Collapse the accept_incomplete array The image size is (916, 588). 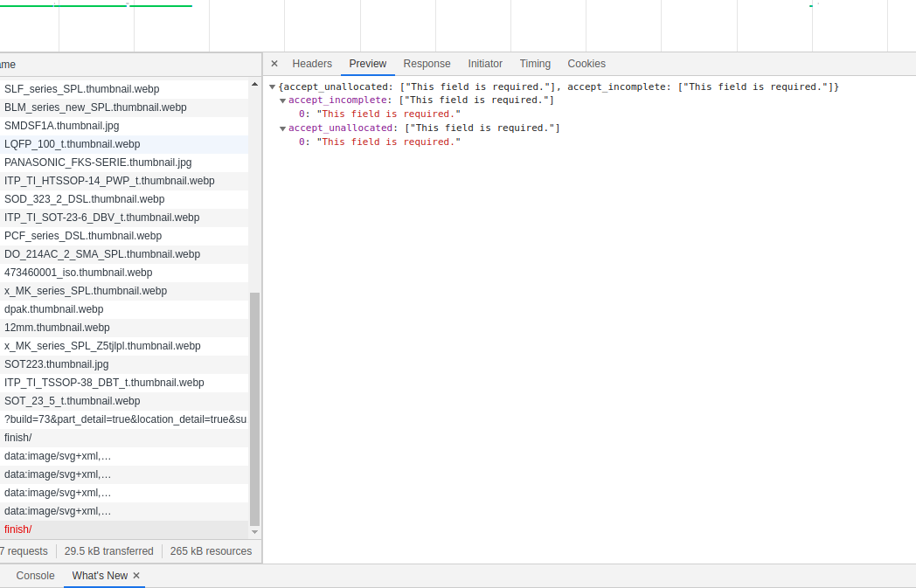tap(281, 100)
